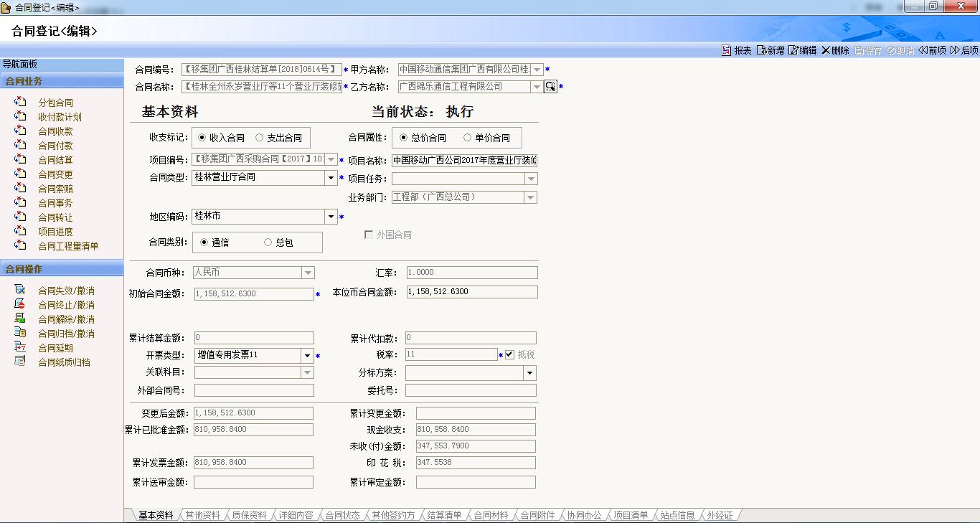This screenshot has width=980, height=523.
Task: Switch to the 合同附件 tab
Action: [x=537, y=515]
